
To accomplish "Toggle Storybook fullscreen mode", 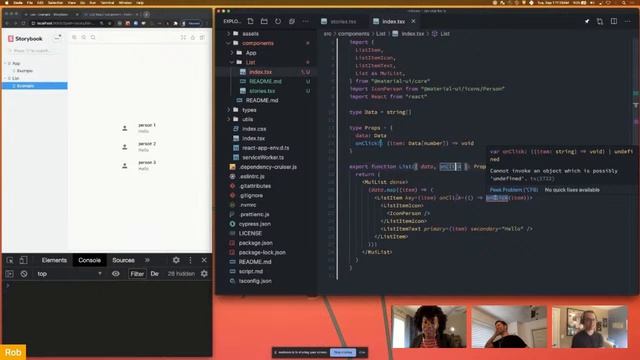I will (x=183, y=37).
